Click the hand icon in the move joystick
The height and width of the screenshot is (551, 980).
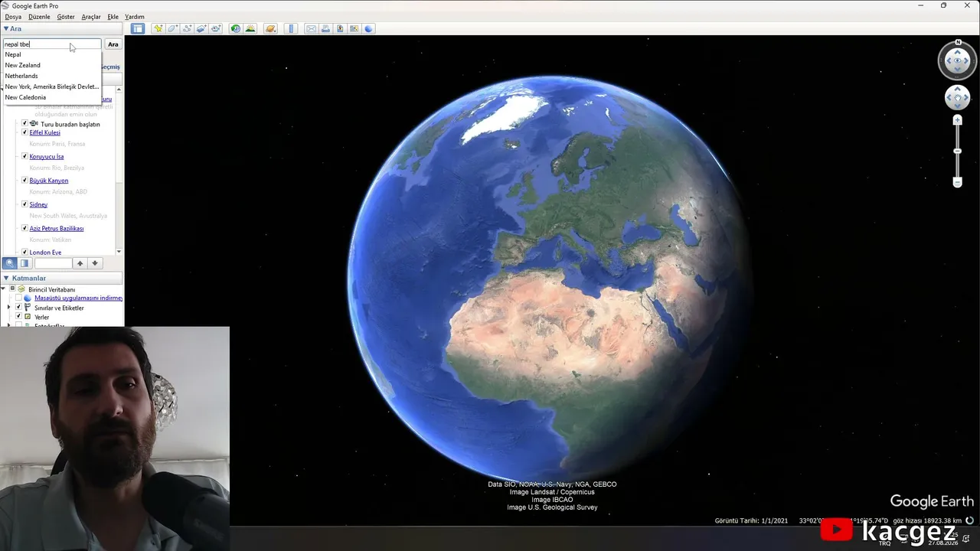point(958,98)
